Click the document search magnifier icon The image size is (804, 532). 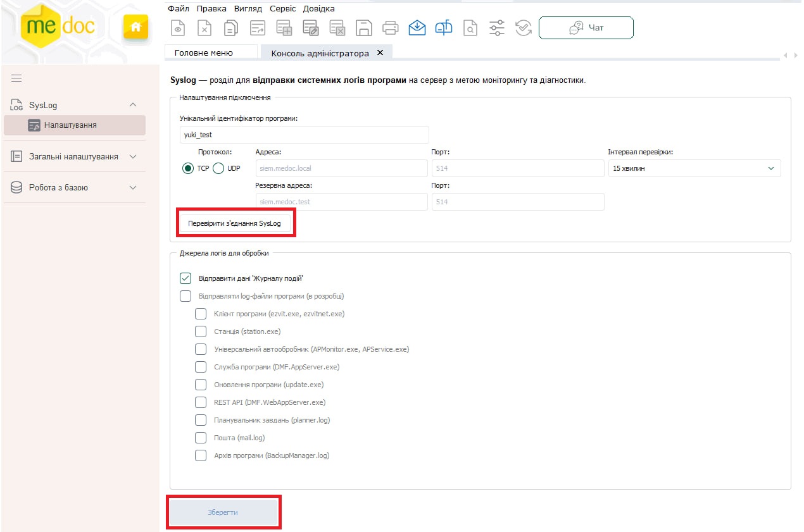point(470,28)
